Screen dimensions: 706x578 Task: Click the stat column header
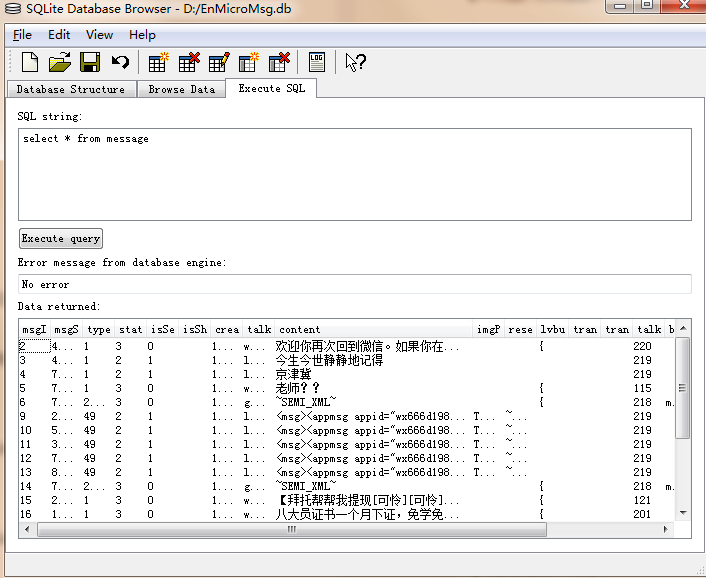[131, 330]
